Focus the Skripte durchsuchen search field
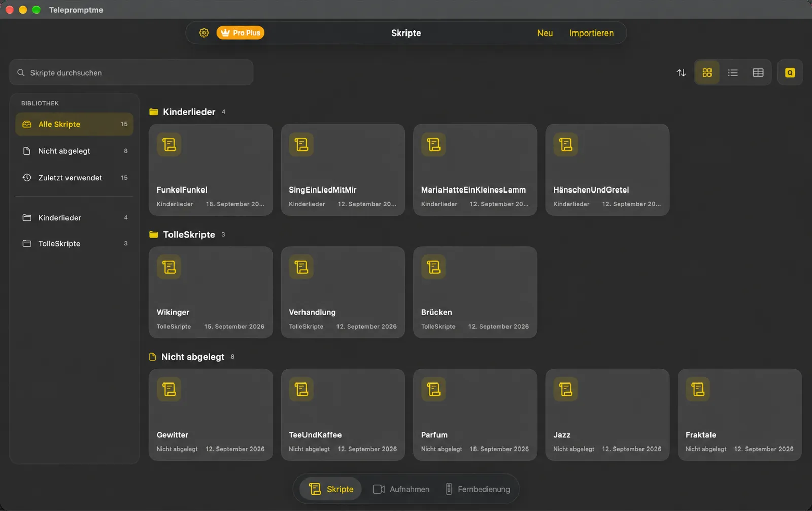 [131, 73]
